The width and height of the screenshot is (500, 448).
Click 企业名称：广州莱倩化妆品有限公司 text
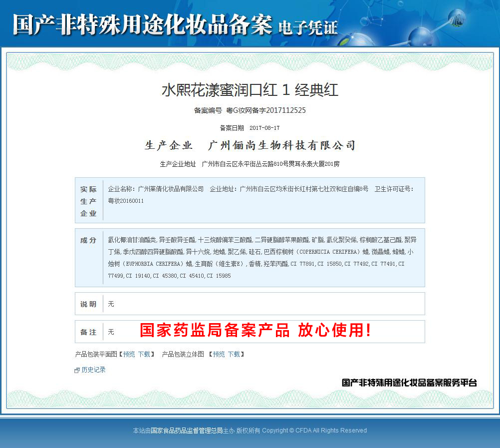click(x=156, y=189)
